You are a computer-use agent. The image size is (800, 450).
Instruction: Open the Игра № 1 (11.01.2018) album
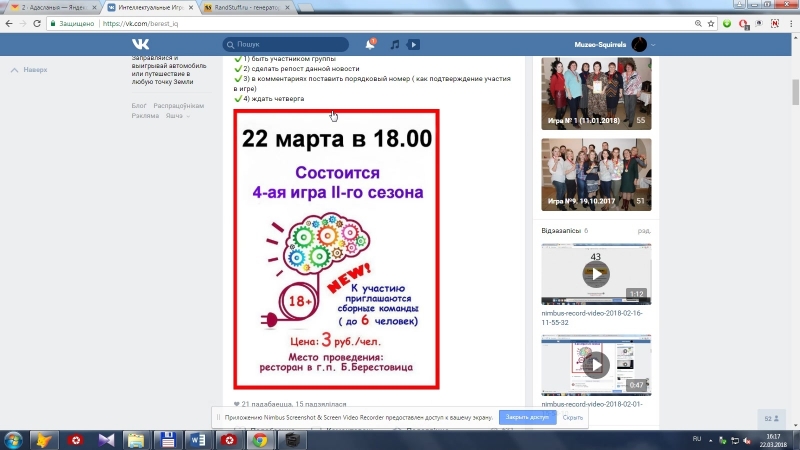coord(596,93)
